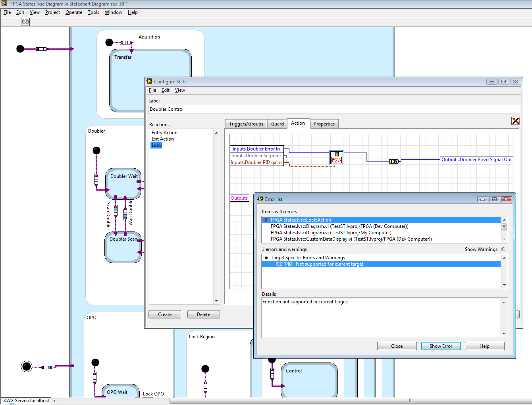
Task: Click the Label field containing Doubler Control
Action: pyautogui.click(x=334, y=109)
